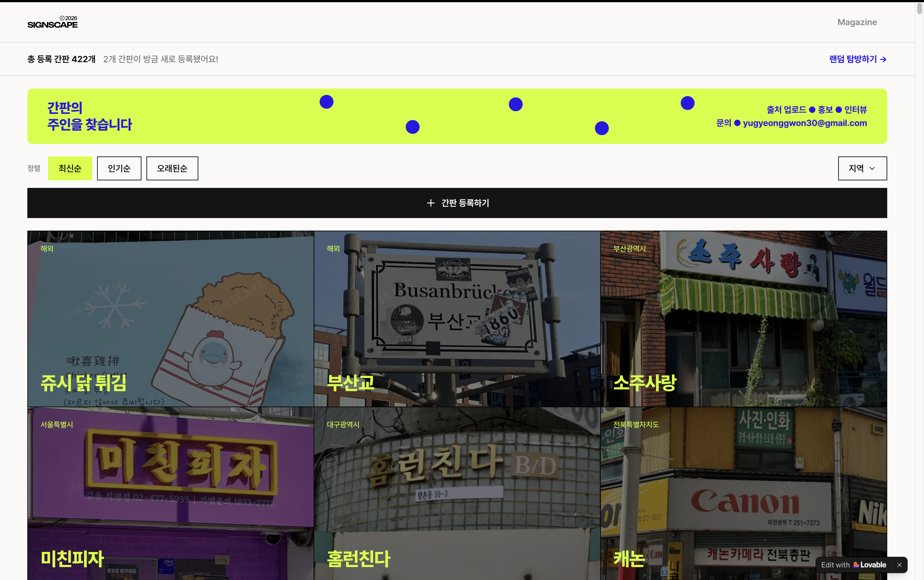Click the Edit with Lovable badge
This screenshot has width=924, height=580.
click(853, 565)
